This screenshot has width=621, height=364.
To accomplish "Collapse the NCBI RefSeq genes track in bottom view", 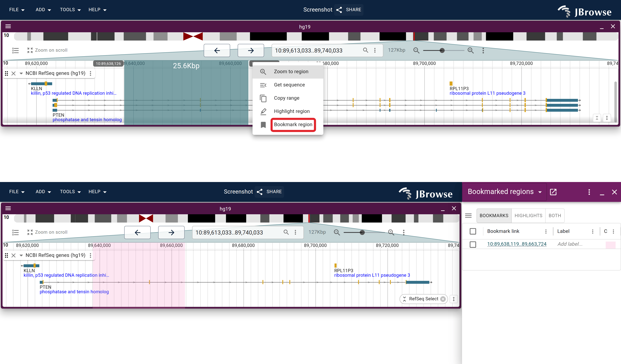I will [21, 255].
